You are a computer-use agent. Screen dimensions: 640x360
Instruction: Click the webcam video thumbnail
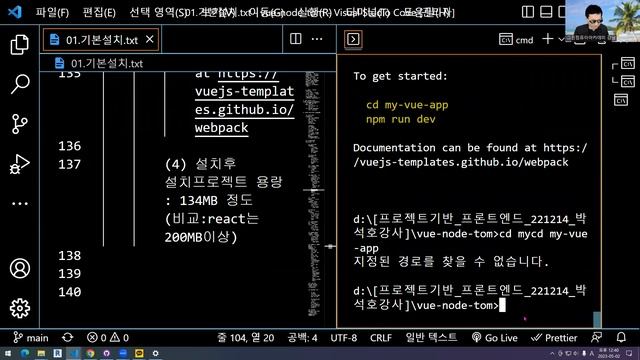(x=602, y=20)
